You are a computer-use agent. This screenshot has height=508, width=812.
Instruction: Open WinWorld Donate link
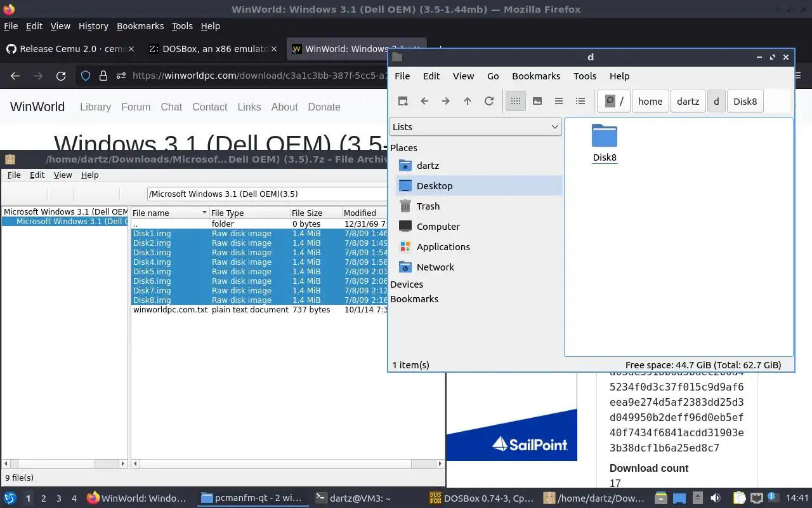coord(324,107)
